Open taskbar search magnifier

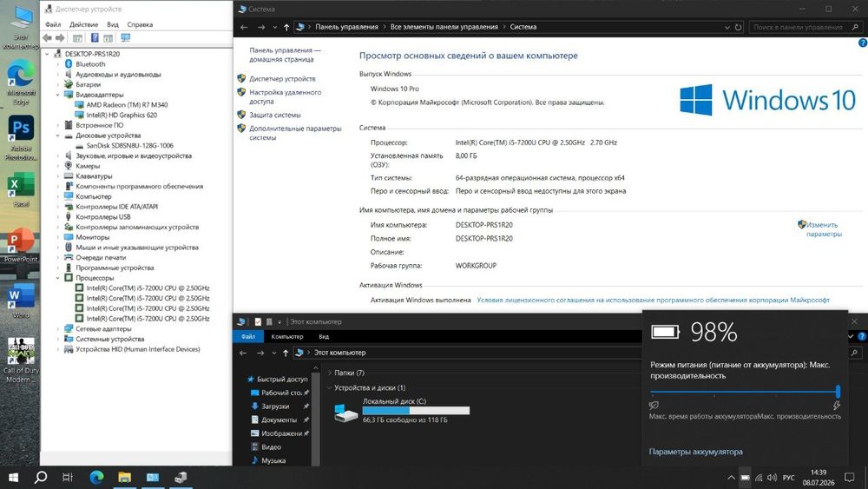tap(41, 477)
